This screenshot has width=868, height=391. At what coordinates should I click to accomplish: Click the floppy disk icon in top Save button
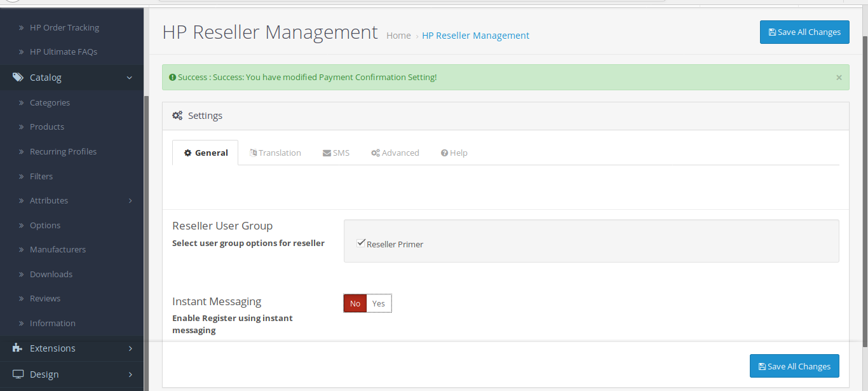coord(772,32)
